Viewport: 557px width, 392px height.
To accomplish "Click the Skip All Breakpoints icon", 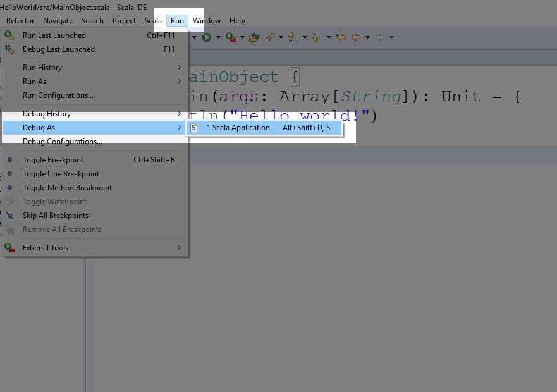I will click(x=9, y=216).
